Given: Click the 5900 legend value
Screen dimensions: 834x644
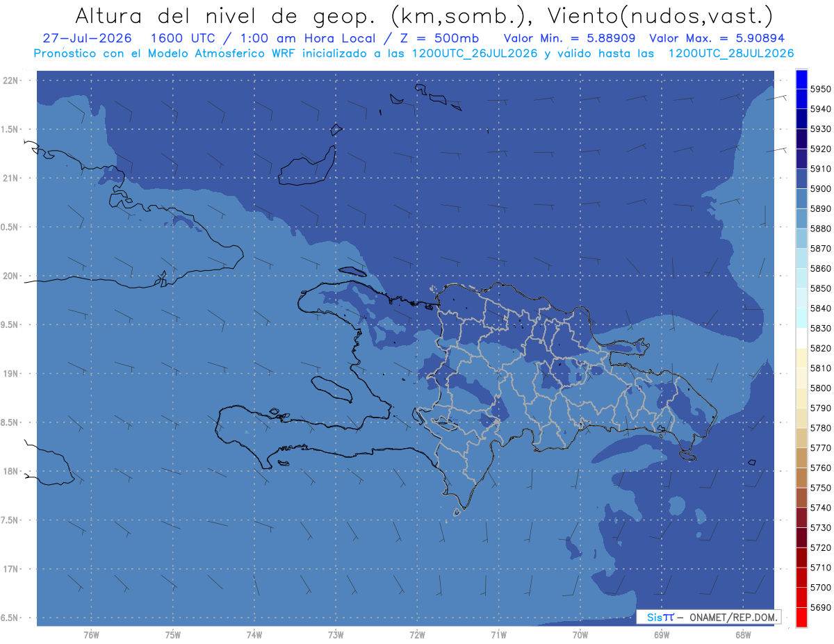Looking at the screenshot, I should tap(820, 189).
